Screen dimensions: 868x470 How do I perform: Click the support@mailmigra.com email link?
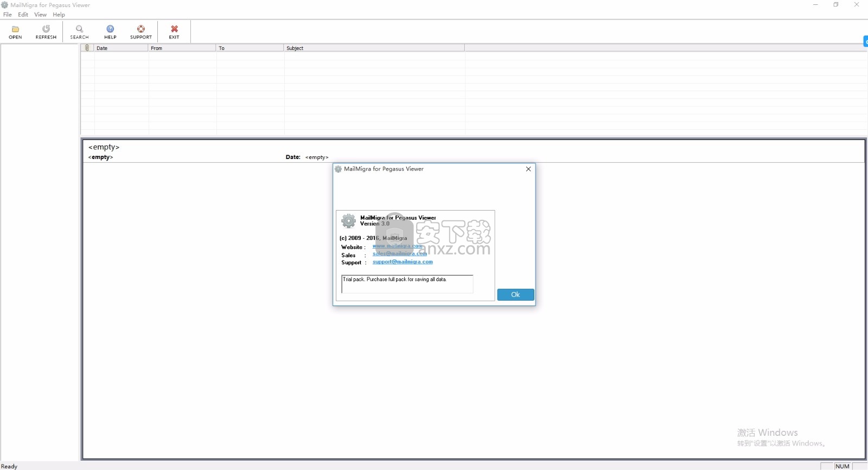(403, 262)
